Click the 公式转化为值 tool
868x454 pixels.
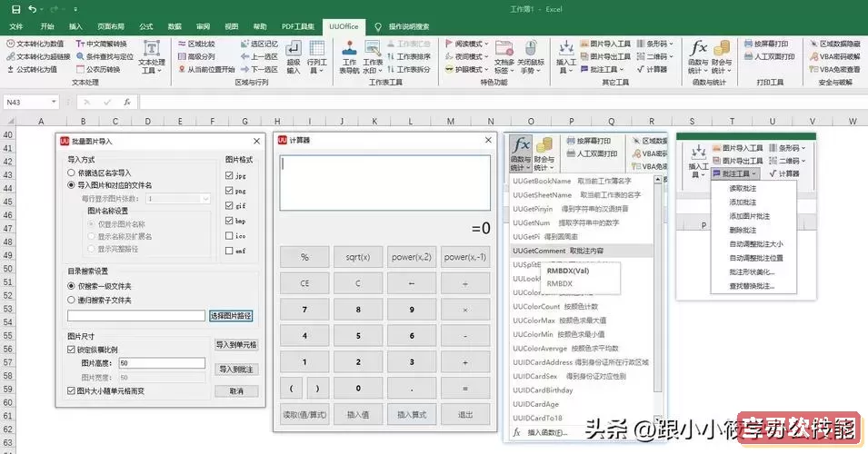[x=32, y=69]
